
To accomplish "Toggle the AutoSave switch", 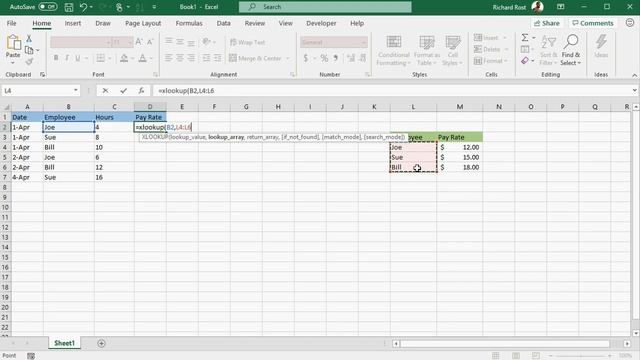I will pyautogui.click(x=47, y=7).
